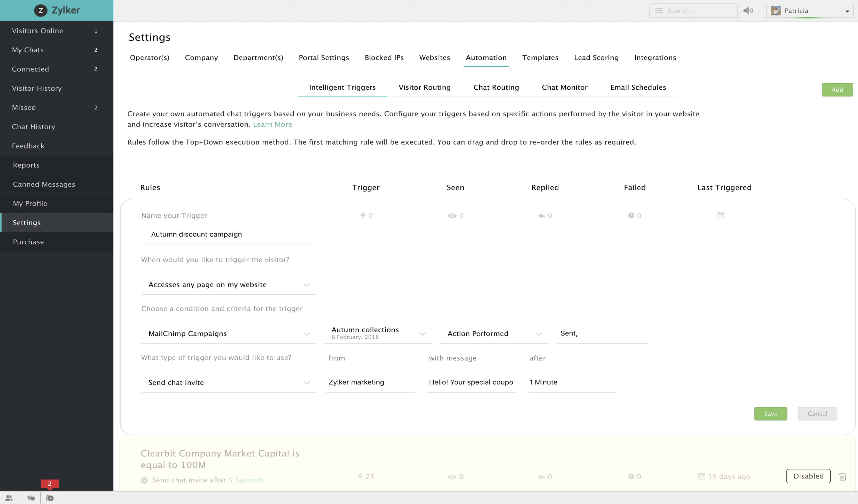Switch to Chat Routing sub-tab
The height and width of the screenshot is (504, 858).
[496, 88]
